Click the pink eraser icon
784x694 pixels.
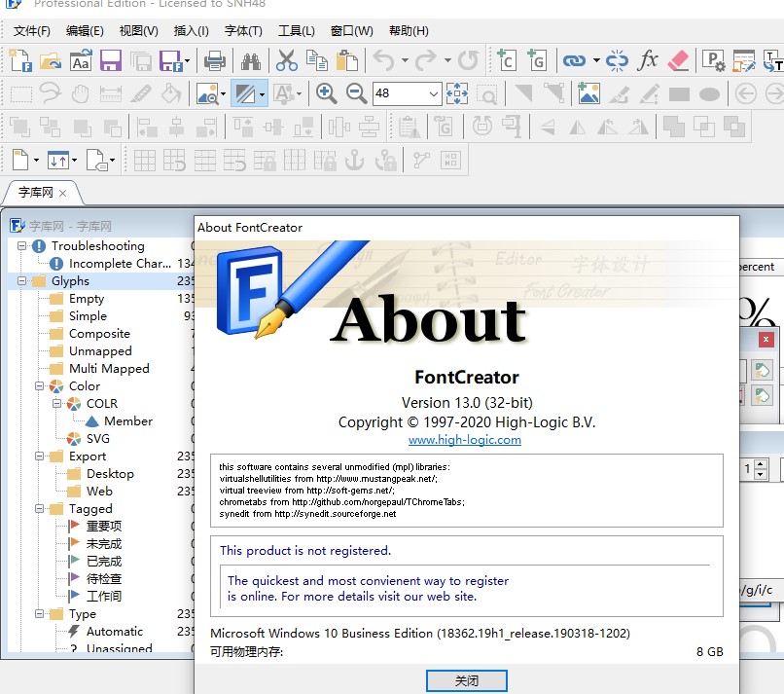point(678,60)
